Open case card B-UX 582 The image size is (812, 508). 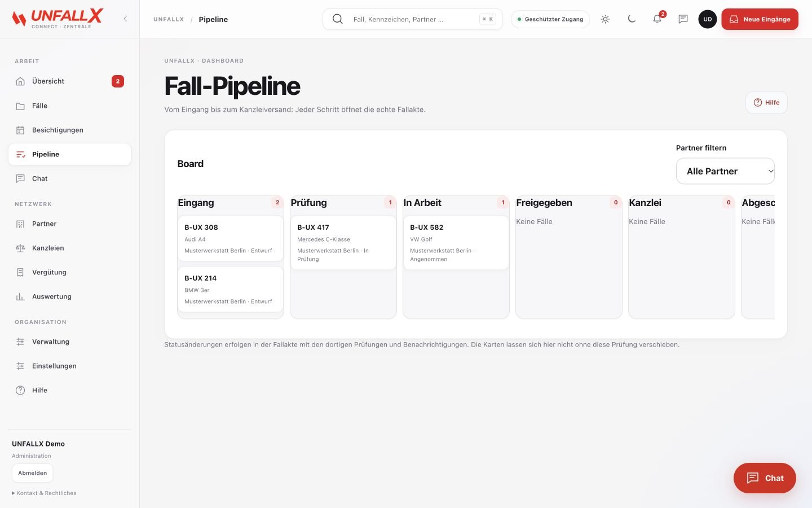click(x=456, y=243)
